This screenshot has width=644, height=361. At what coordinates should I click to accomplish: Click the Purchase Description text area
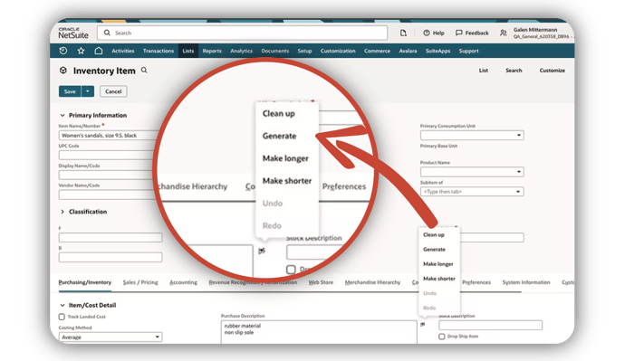click(319, 332)
